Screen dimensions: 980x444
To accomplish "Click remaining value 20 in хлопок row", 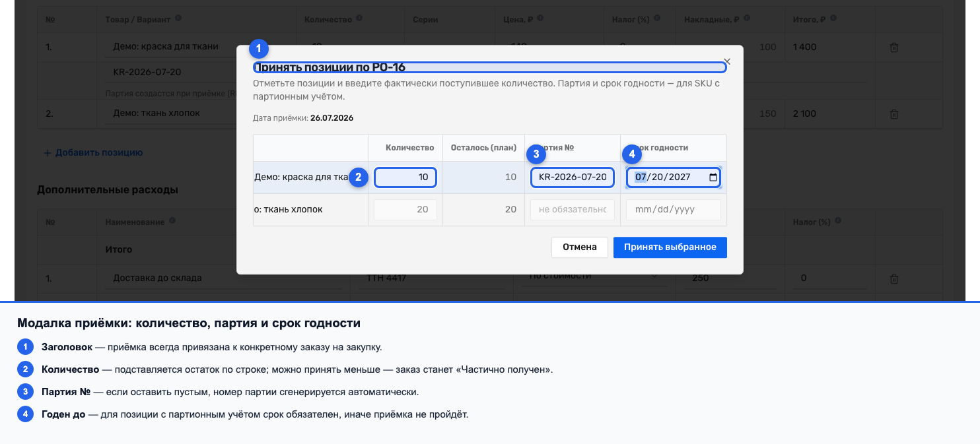I will click(510, 210).
